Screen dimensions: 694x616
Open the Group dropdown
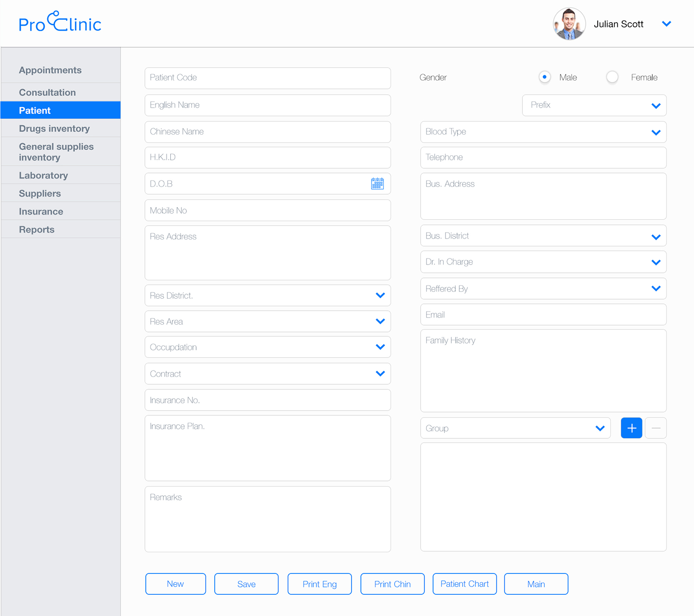[x=515, y=428]
